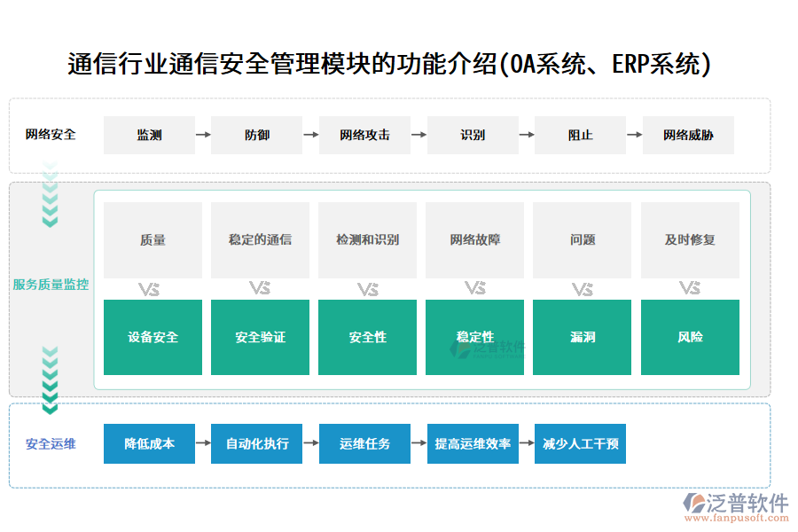Select the 防御 defense step

[x=255, y=135]
